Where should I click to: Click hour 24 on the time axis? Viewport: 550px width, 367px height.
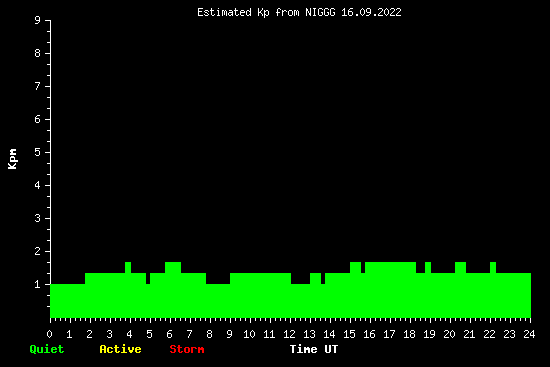(529, 334)
